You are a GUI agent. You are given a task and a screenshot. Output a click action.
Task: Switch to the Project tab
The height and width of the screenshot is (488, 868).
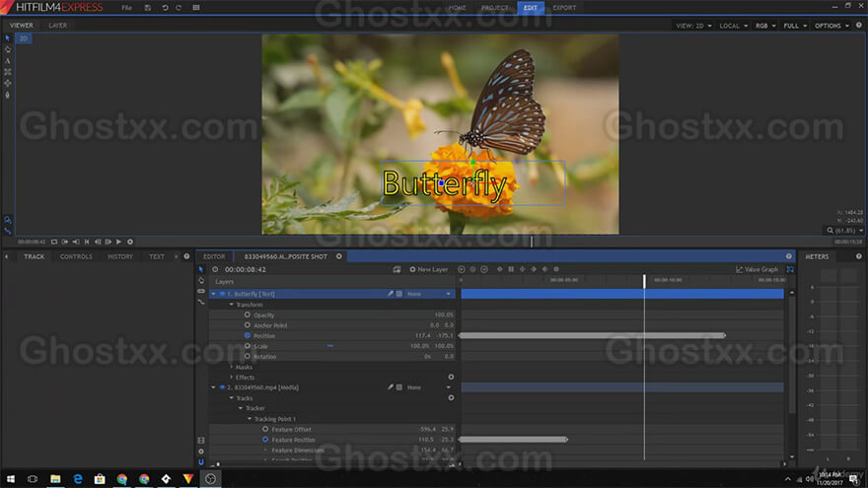pos(494,8)
